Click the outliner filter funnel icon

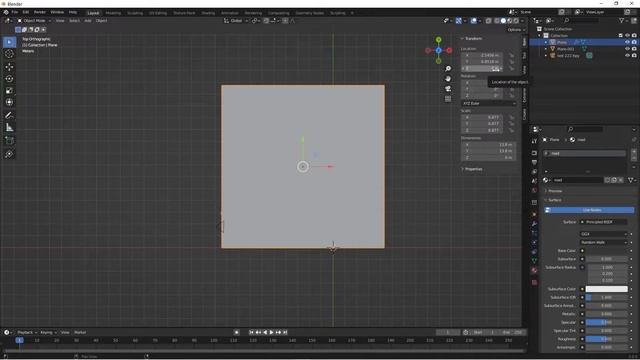[622, 20]
